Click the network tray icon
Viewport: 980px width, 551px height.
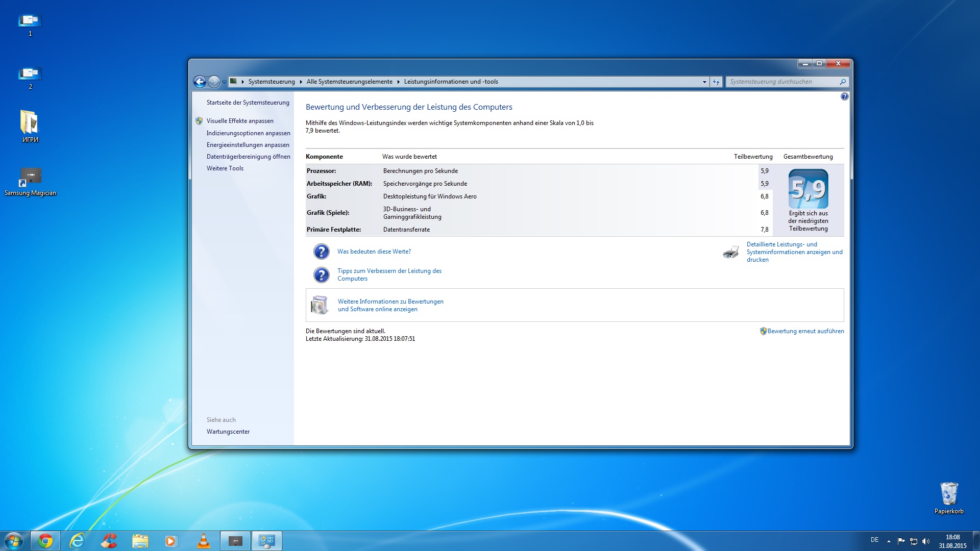tap(914, 541)
